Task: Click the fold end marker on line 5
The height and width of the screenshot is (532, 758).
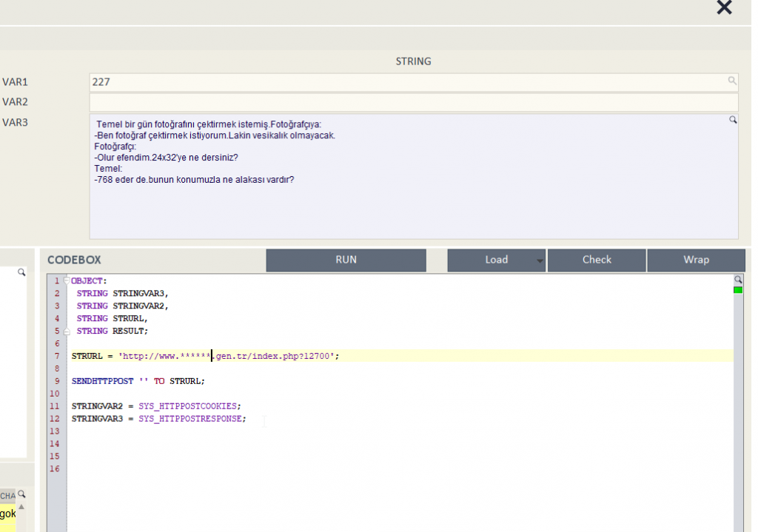Action: click(x=67, y=331)
